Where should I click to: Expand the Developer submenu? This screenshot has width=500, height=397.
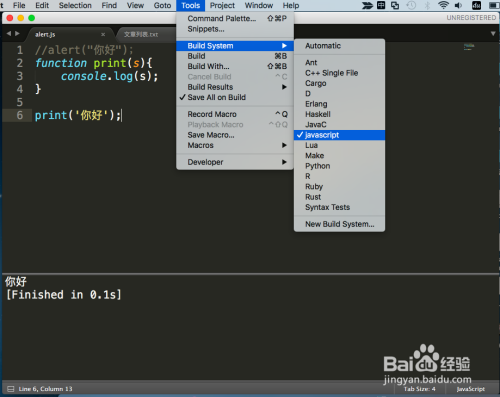click(235, 162)
